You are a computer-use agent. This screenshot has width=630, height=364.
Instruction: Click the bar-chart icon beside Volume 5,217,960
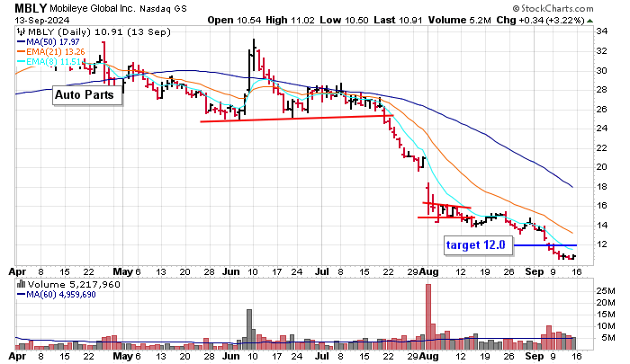pyautogui.click(x=21, y=285)
